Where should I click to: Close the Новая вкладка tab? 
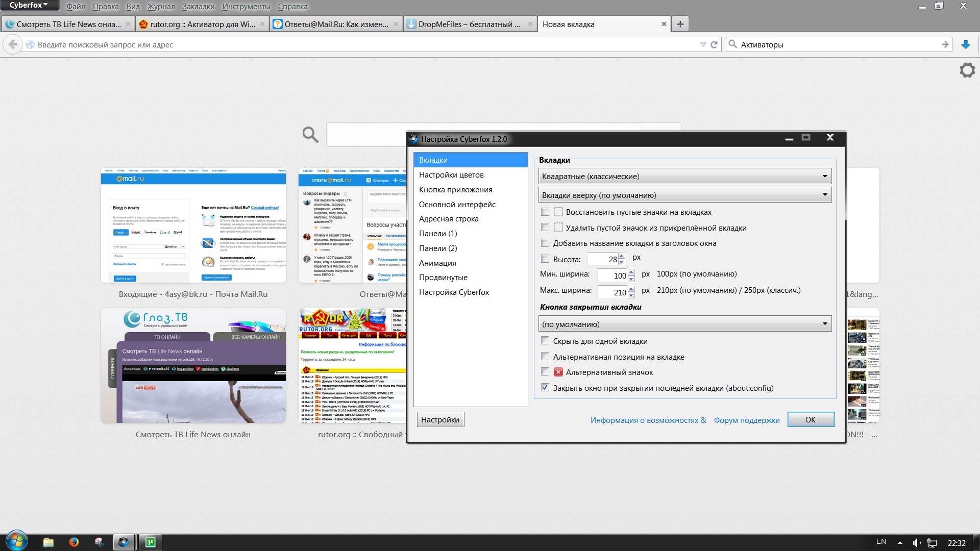[664, 24]
